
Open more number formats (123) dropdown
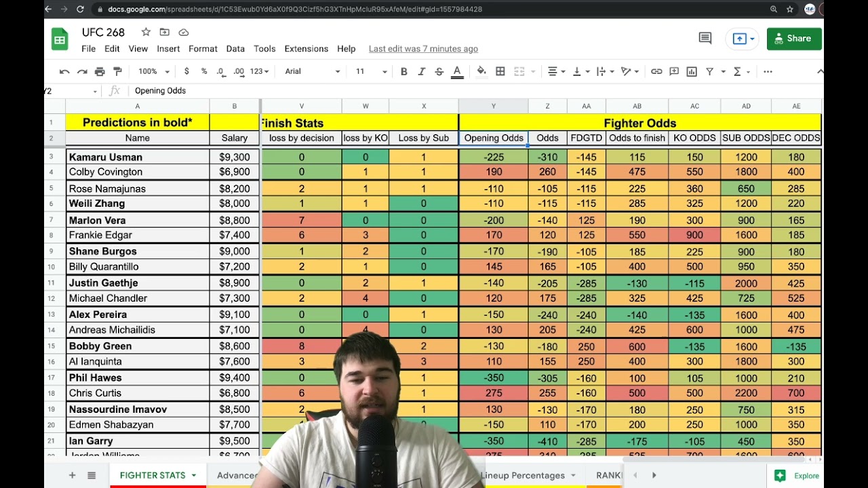point(259,71)
